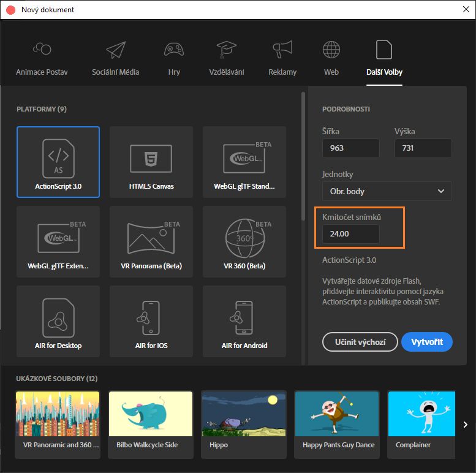The width and height of the screenshot is (476, 473).
Task: Click the Hry gamepad icon
Action: (x=174, y=50)
